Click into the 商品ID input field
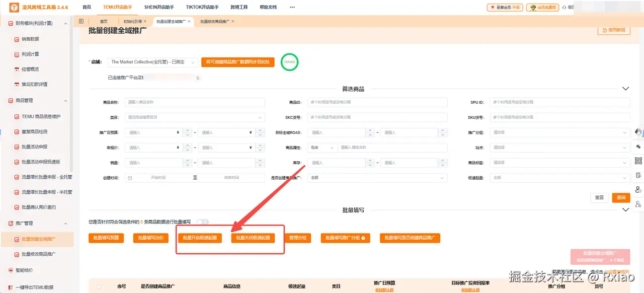644x293 pixels. click(x=377, y=102)
